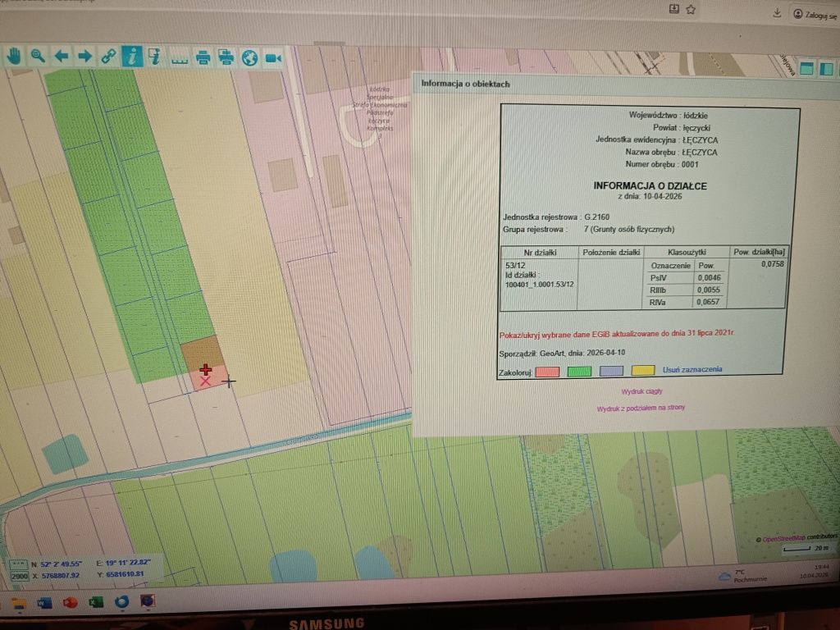This screenshot has height=630, width=840.
Task: Go to next map view arrow
Action: point(84,56)
